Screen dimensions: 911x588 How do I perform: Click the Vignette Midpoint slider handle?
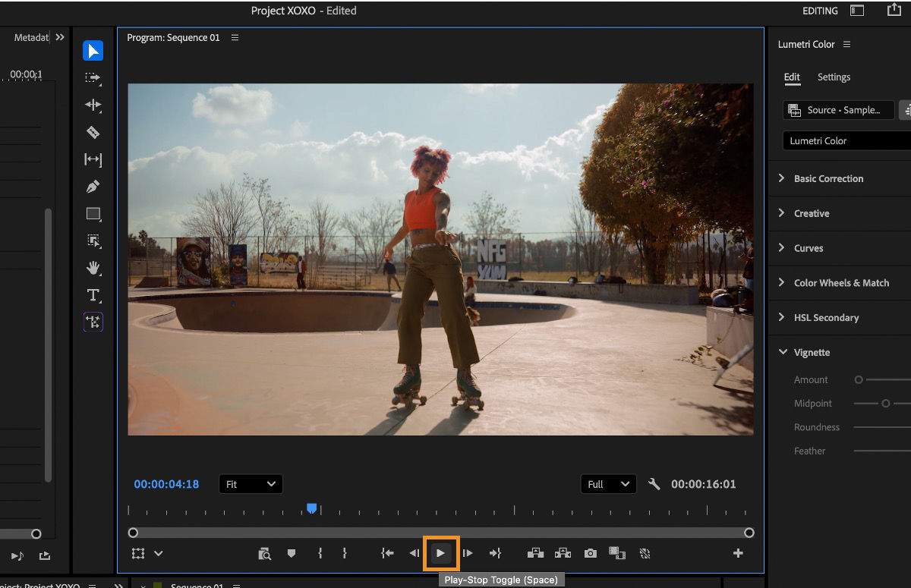tap(885, 404)
